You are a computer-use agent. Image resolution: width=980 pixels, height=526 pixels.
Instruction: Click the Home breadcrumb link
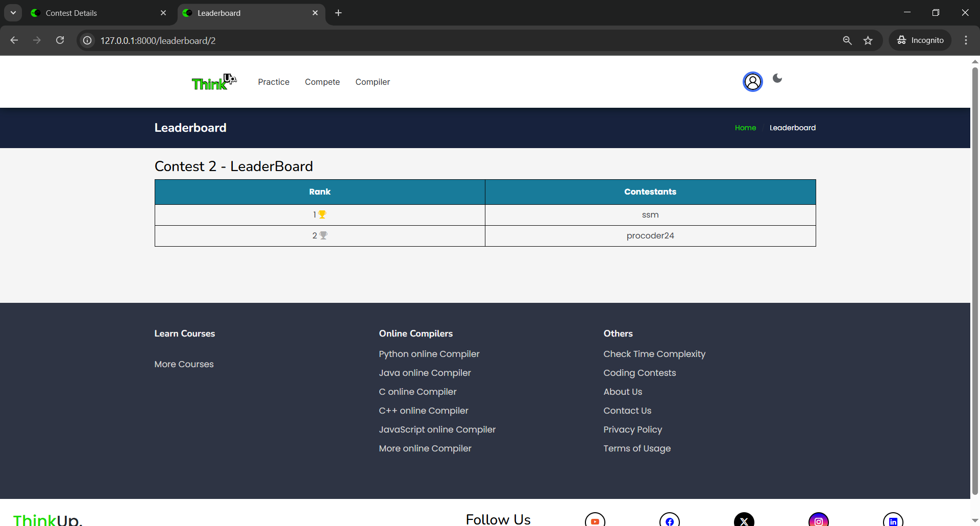click(745, 128)
